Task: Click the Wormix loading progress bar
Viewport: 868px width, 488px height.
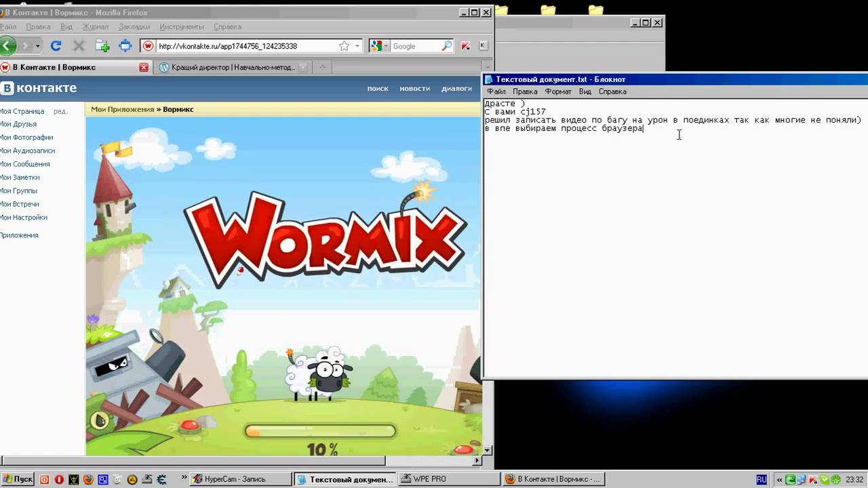Action: pos(320,430)
